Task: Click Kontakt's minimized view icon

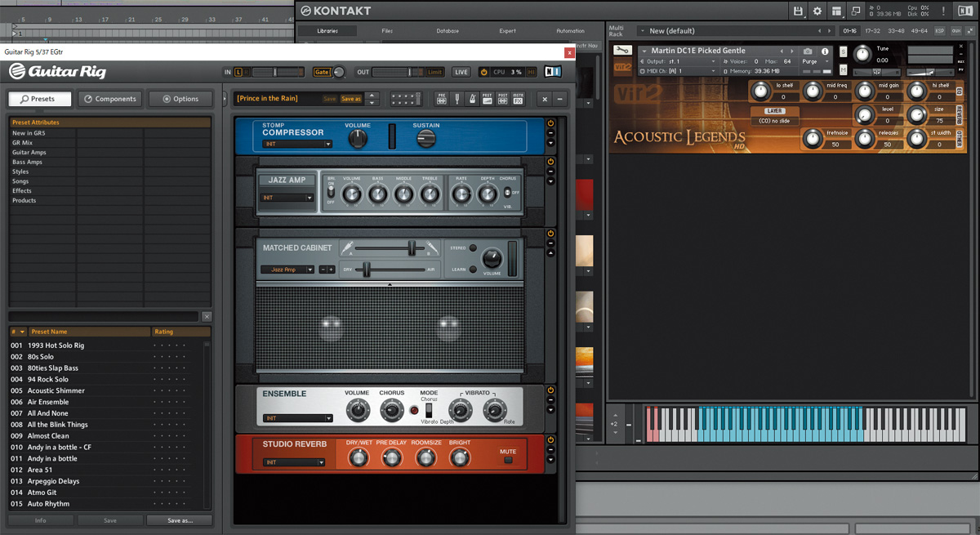Action: click(856, 11)
